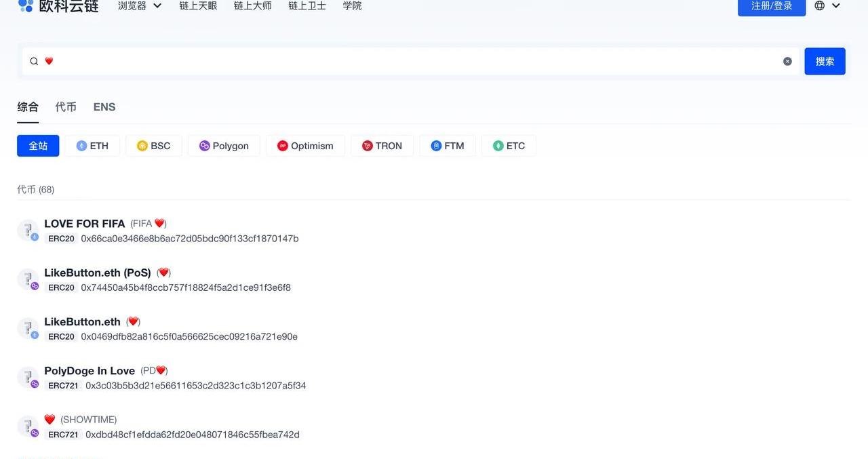Click the 欧科云链 logo icon
Screen dimensions: 868x459
coord(26,6)
